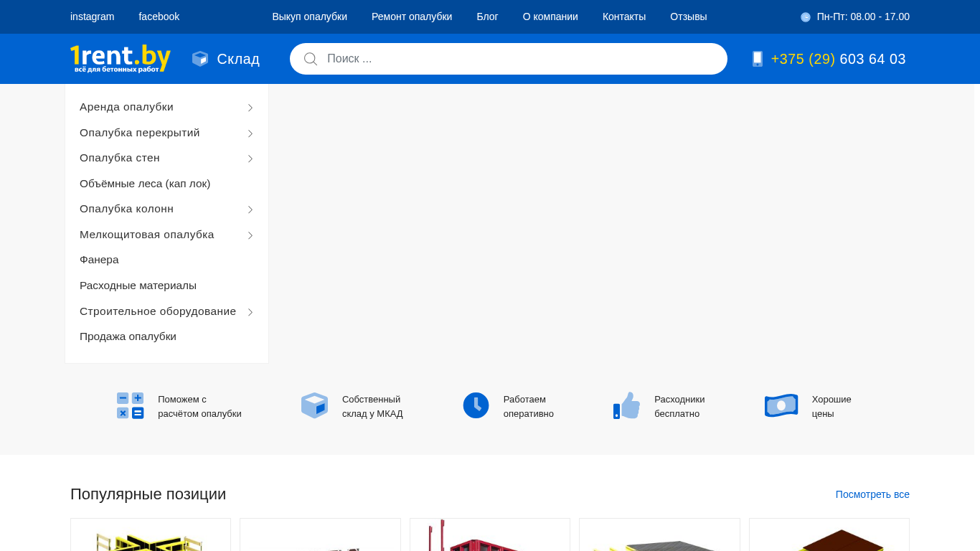Click the text Работаем оперативно

point(529,407)
